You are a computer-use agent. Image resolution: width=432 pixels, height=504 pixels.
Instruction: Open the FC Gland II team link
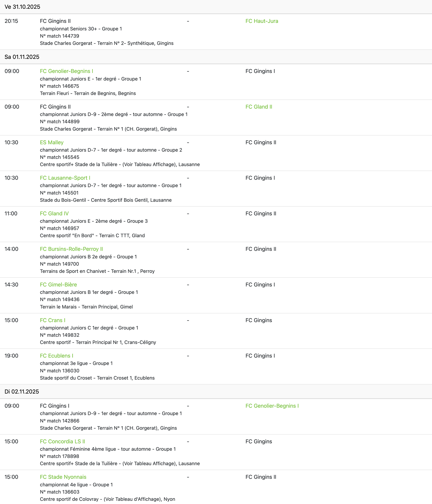pyautogui.click(x=259, y=107)
